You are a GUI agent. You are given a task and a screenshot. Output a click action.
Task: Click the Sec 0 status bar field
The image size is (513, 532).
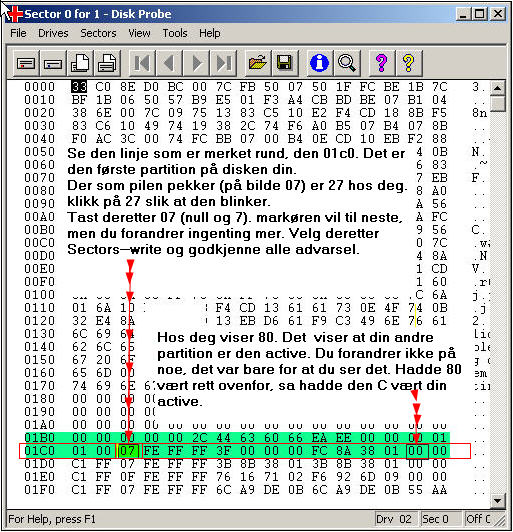click(440, 519)
